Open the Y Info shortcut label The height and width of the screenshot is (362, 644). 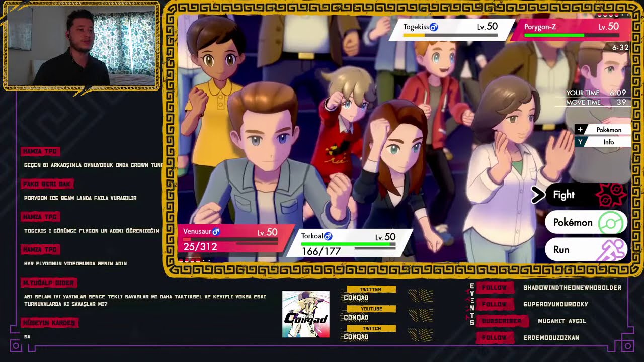[603, 142]
